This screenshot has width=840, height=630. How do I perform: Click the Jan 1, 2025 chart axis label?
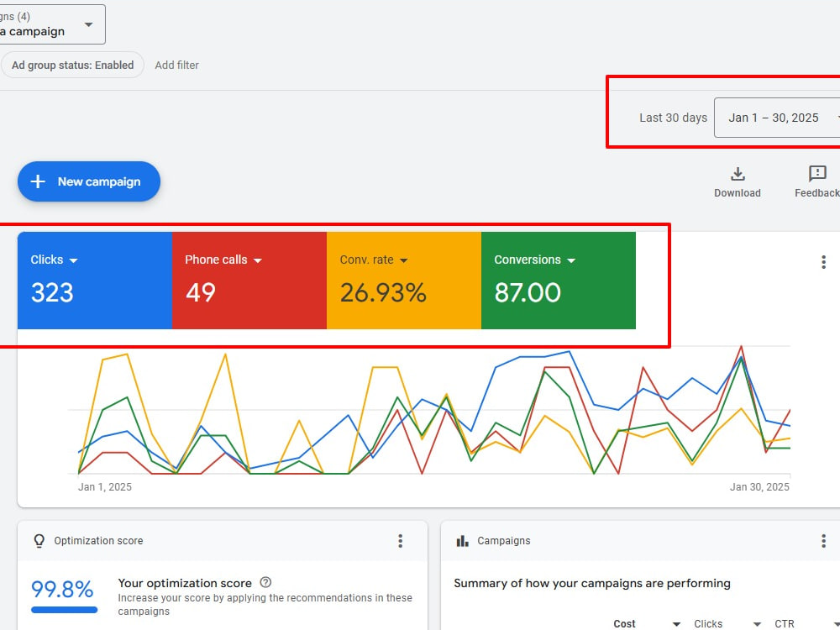point(105,487)
